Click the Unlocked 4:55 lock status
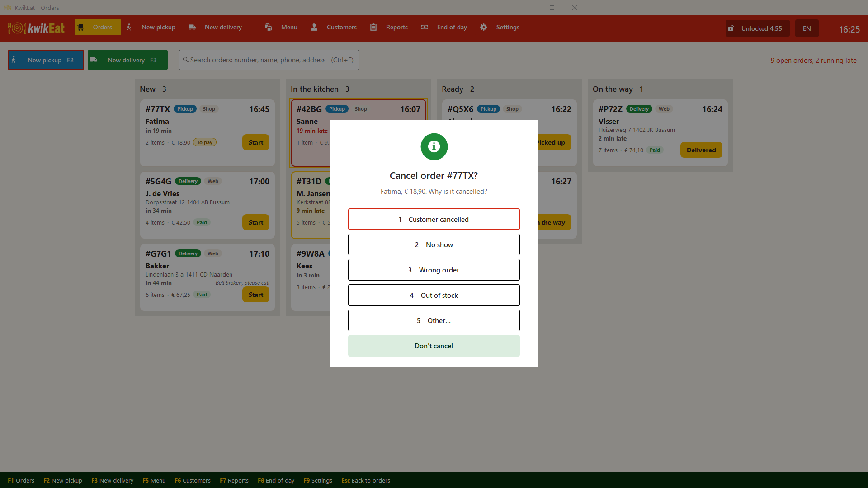 pyautogui.click(x=758, y=28)
